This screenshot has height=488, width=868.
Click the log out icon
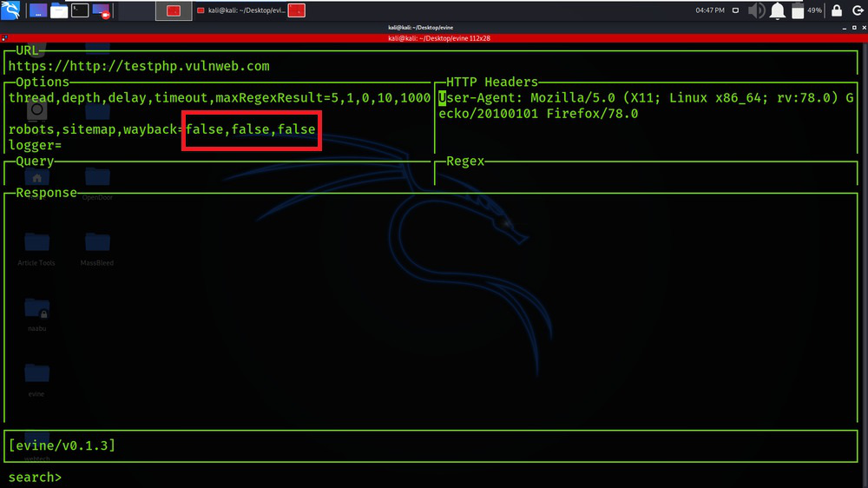click(858, 10)
